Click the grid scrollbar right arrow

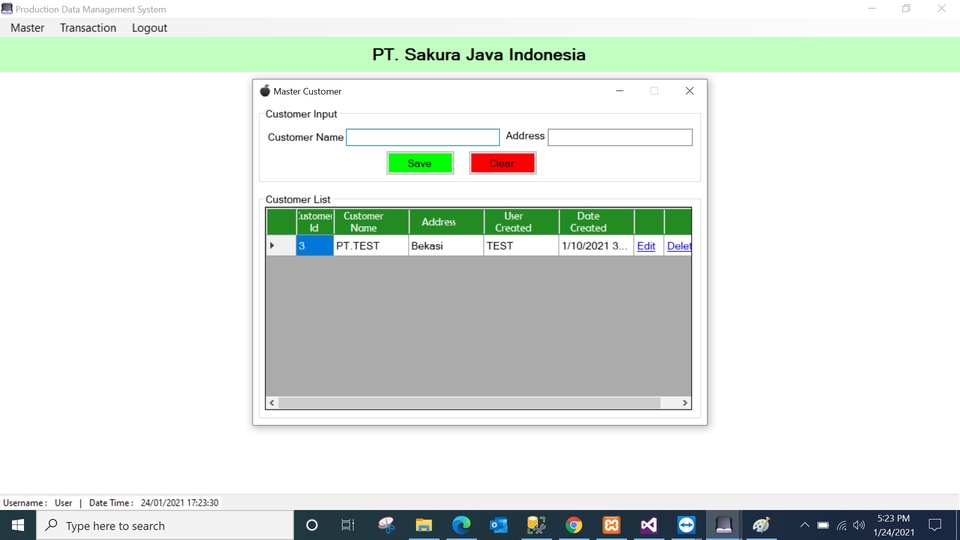pyautogui.click(x=685, y=402)
